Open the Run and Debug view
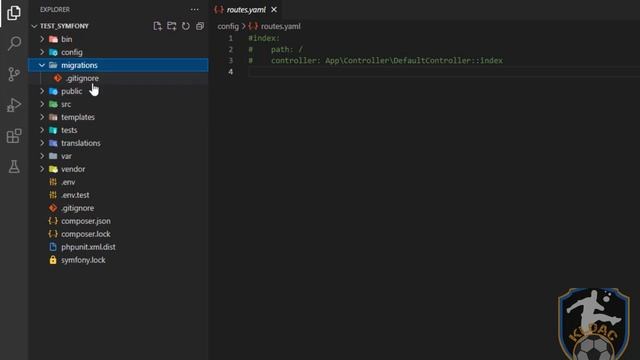 coord(14,105)
